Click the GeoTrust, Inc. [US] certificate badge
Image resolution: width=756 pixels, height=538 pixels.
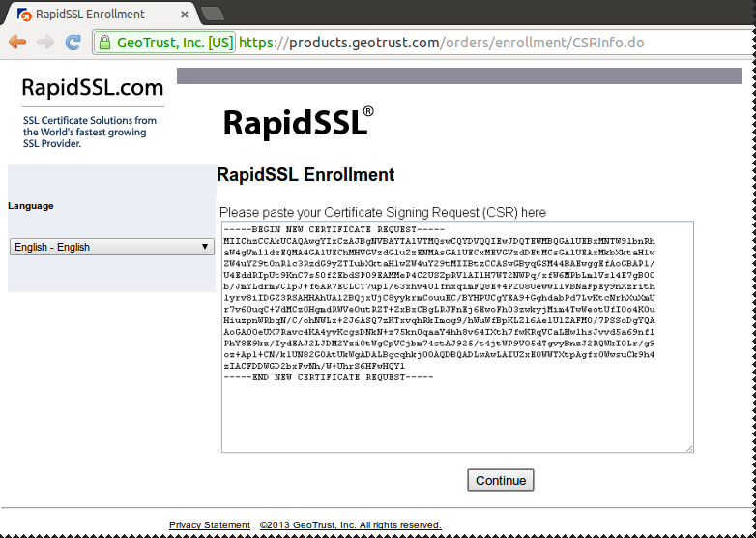point(165,43)
